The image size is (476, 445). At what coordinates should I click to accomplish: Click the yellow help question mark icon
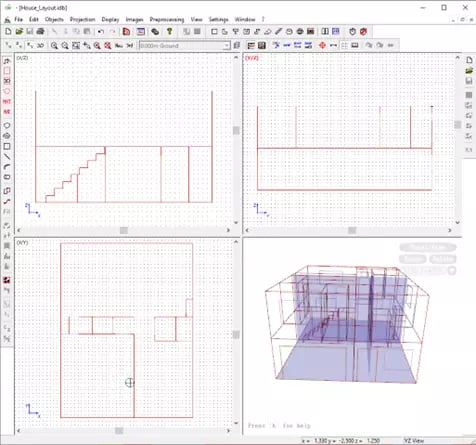click(169, 32)
